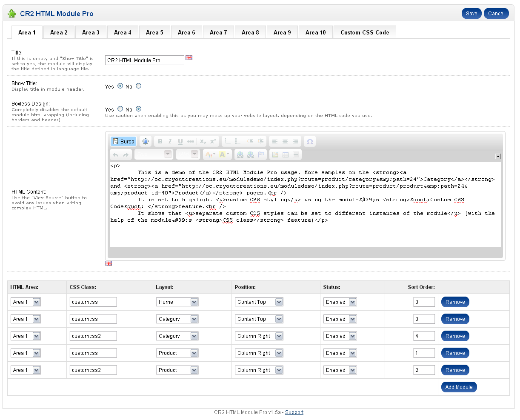Insert a numbered list
The height and width of the screenshot is (420, 520).
(x=228, y=141)
